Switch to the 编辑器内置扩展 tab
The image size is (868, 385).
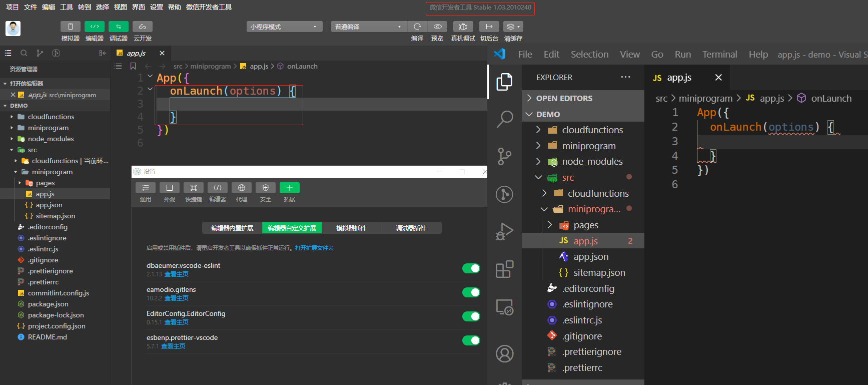tap(232, 228)
